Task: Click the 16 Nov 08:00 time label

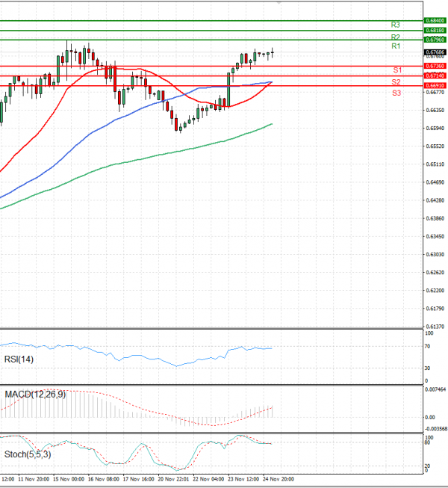Action: tap(104, 479)
